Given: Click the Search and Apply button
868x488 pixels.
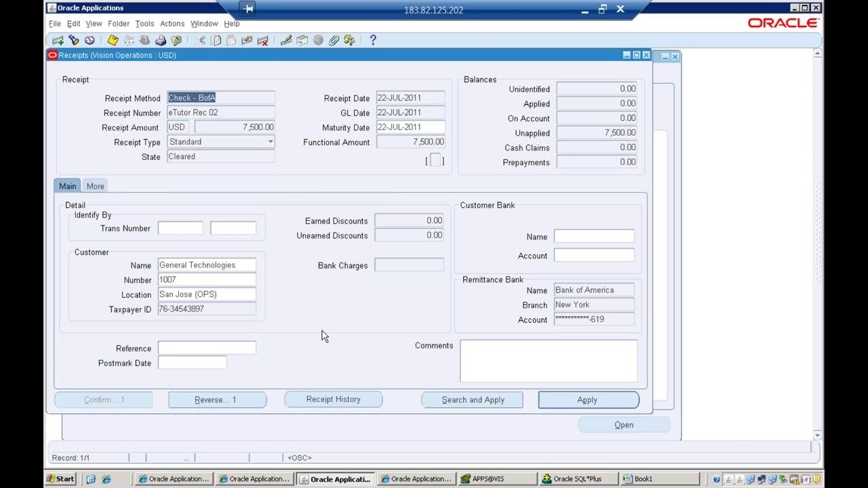Looking at the screenshot, I should 473,400.
